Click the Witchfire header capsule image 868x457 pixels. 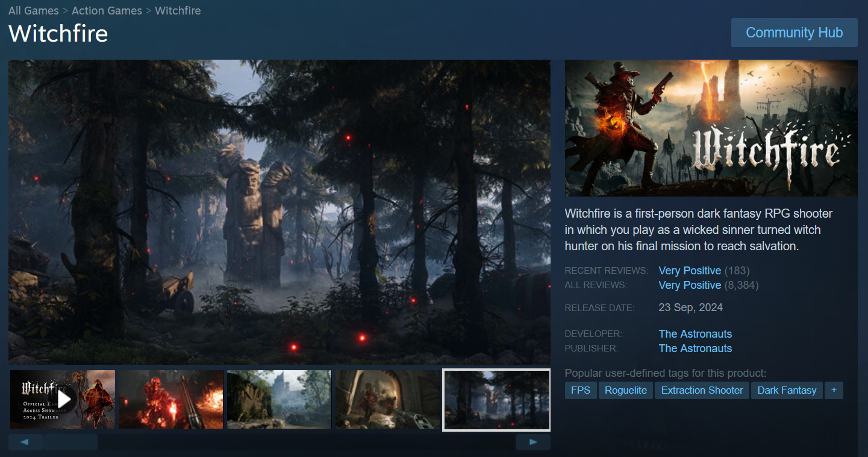(711, 128)
